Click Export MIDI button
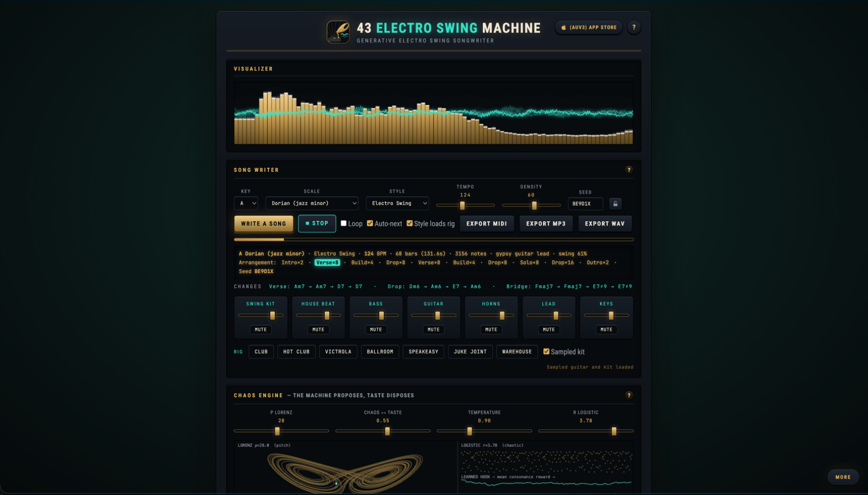Screen dimensions: 868x495 click(486, 224)
